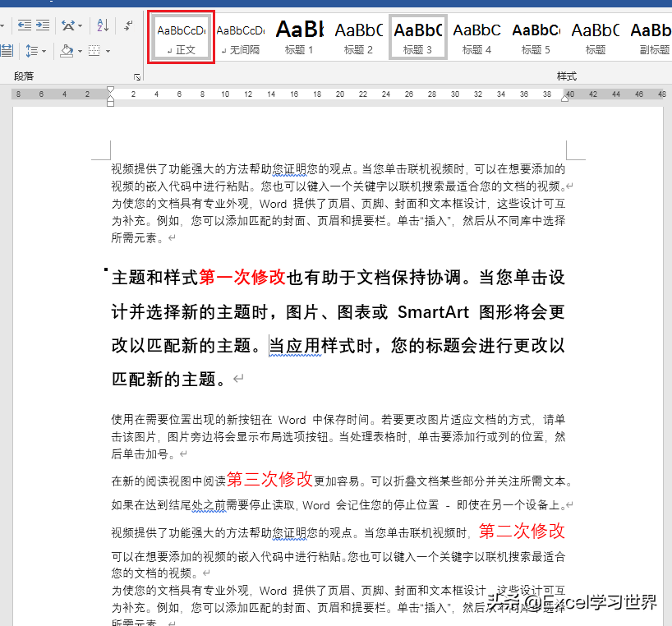672x626 pixels.
Task: Apply the 标题 5 style
Action: pyautogui.click(x=536, y=36)
